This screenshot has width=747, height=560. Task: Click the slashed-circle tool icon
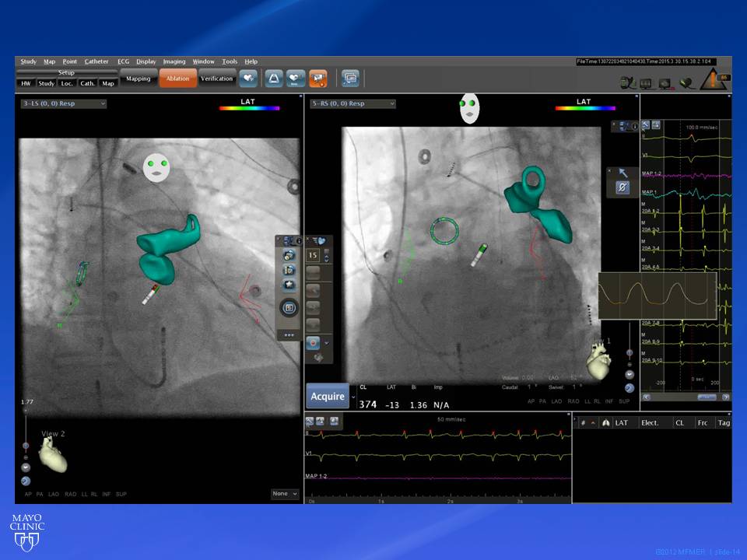pos(622,187)
